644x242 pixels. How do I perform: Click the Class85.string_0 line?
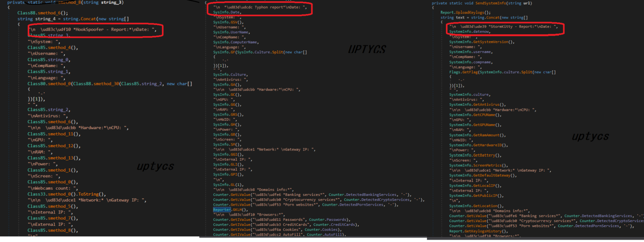[x=49, y=60]
